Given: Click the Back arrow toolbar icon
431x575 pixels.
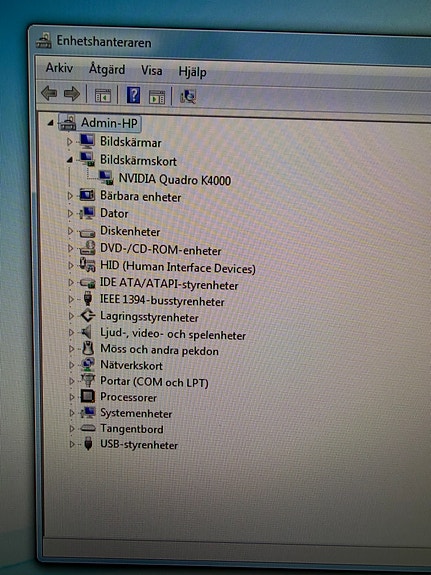Looking at the screenshot, I should [x=49, y=94].
